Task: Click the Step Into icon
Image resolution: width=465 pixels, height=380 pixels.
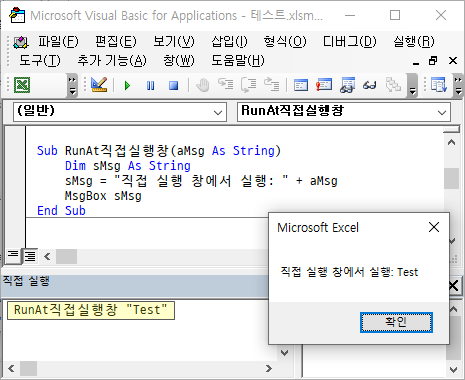Action: click(226, 85)
